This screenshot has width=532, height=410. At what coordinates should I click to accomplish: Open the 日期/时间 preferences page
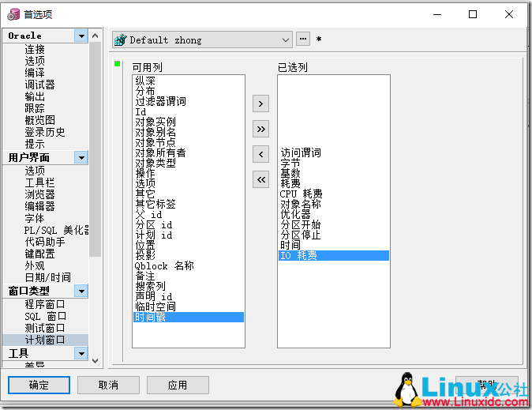tap(47, 277)
